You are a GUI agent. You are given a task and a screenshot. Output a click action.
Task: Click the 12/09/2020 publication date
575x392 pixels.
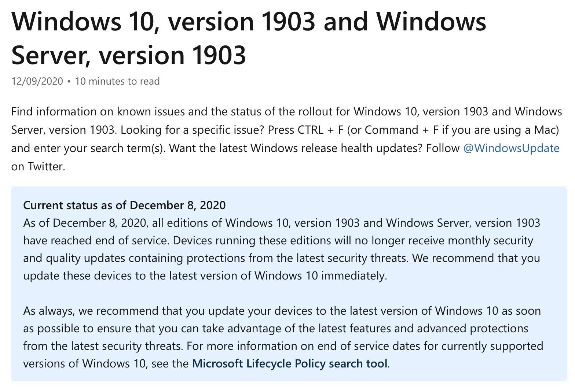coord(37,81)
